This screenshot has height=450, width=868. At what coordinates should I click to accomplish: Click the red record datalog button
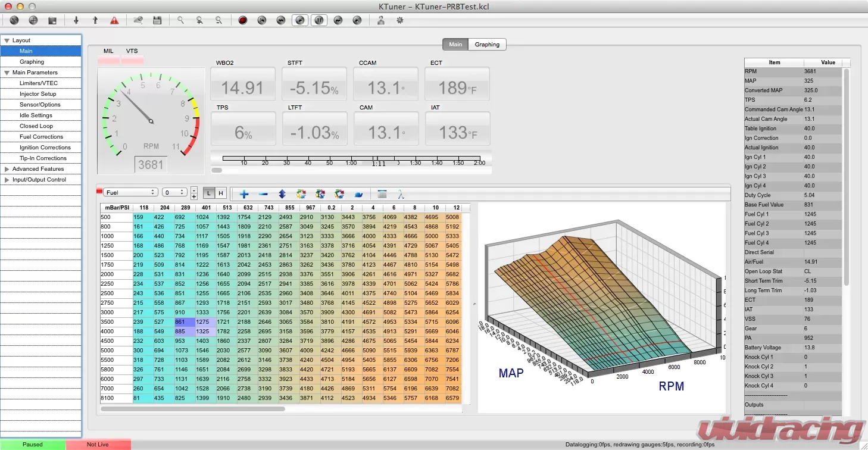[242, 20]
